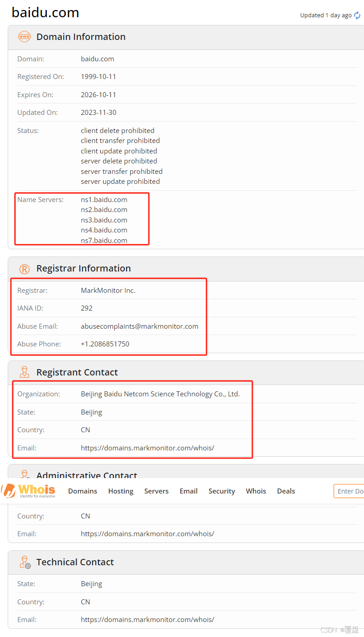Select name server ns7.baidu.com
364x637 pixels.
[x=104, y=241]
